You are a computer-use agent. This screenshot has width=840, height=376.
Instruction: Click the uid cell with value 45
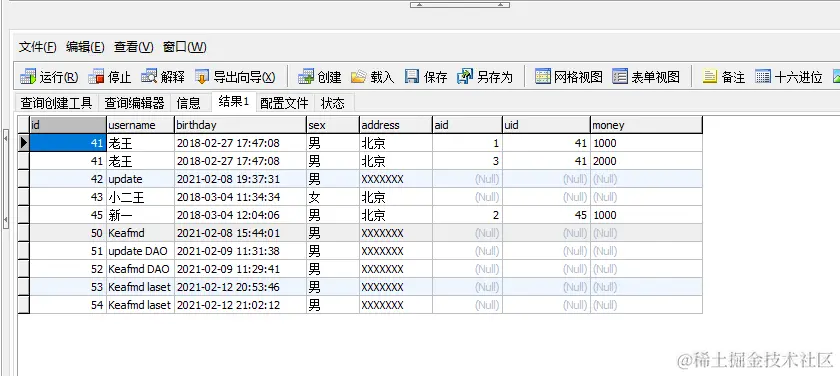pos(546,215)
